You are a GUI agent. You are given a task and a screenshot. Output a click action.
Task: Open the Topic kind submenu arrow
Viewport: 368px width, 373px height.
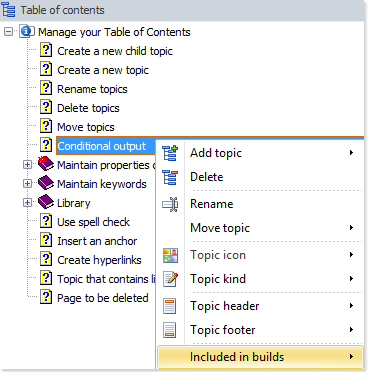click(351, 278)
